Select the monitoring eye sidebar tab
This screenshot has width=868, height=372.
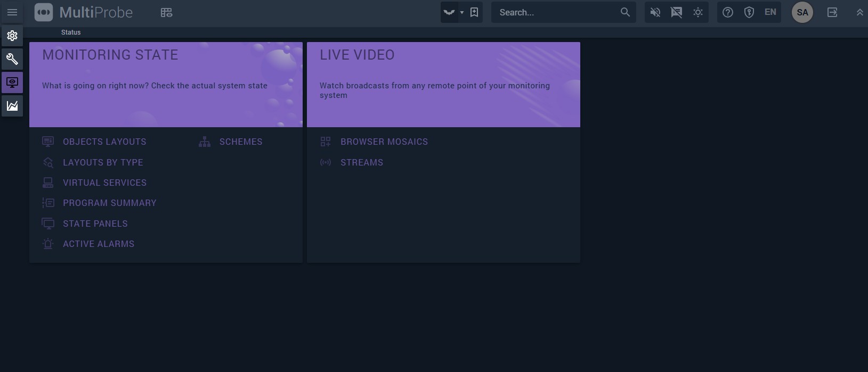[x=12, y=82]
